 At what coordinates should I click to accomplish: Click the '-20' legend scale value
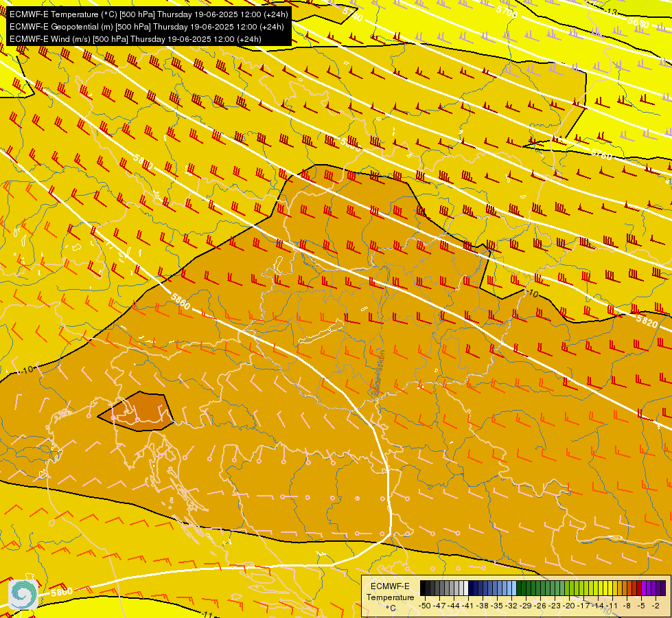(569, 606)
